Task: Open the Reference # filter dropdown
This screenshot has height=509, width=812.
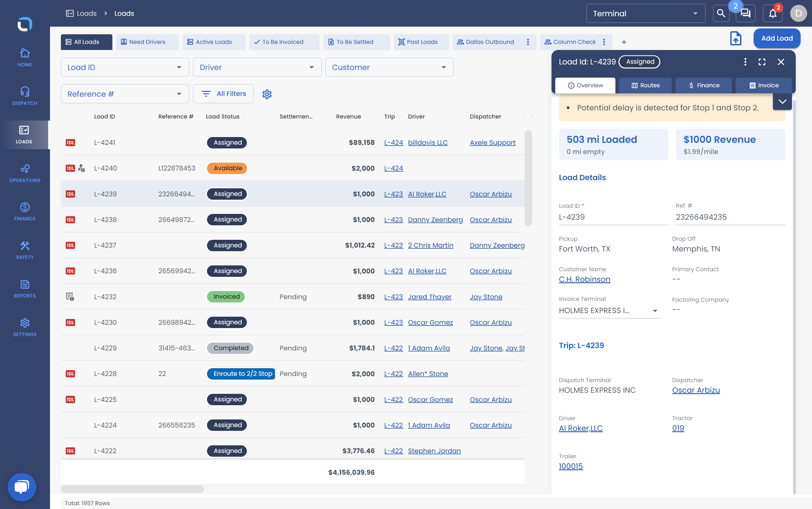Action: (125, 94)
